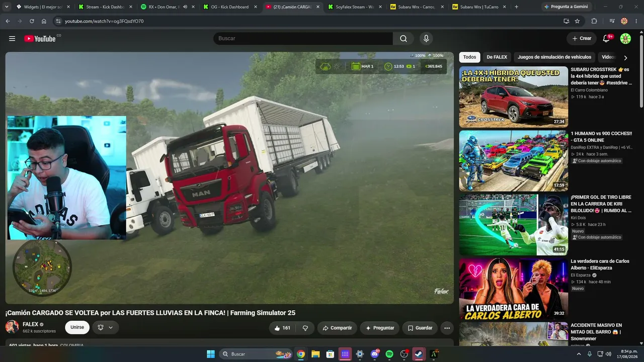644x362 pixels.
Task: Switch to the Subaru Wrx - Carros tab
Action: point(416,7)
